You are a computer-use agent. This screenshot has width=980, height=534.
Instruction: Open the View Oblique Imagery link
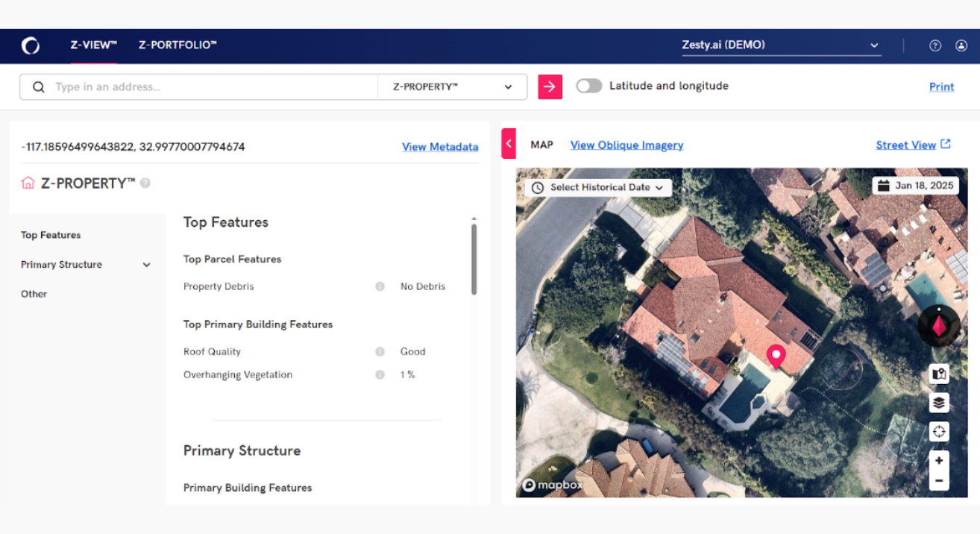pyautogui.click(x=626, y=145)
